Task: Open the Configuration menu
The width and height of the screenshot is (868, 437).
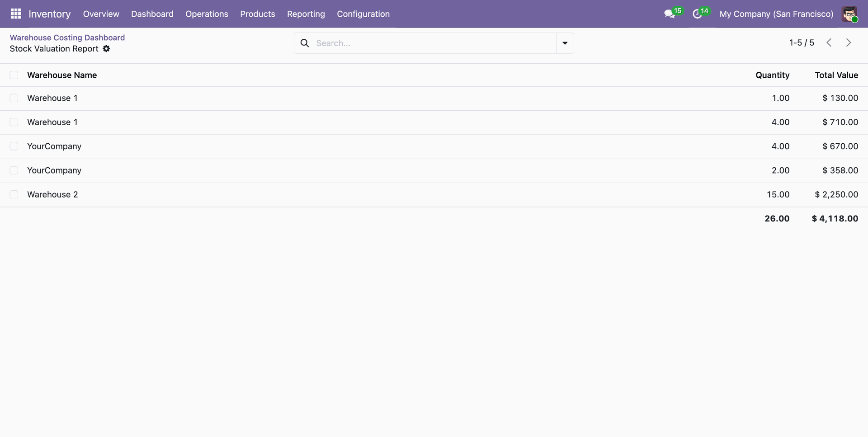Action: click(x=363, y=14)
